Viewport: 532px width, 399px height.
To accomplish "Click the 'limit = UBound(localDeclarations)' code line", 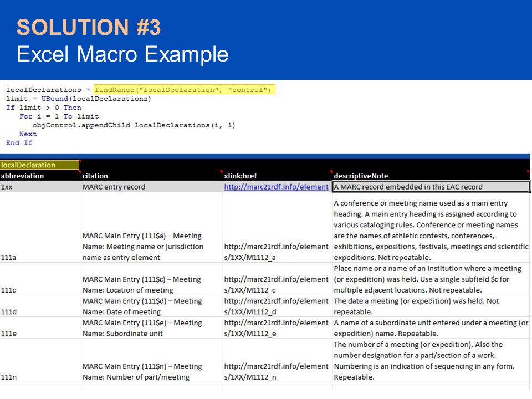I will point(78,99).
